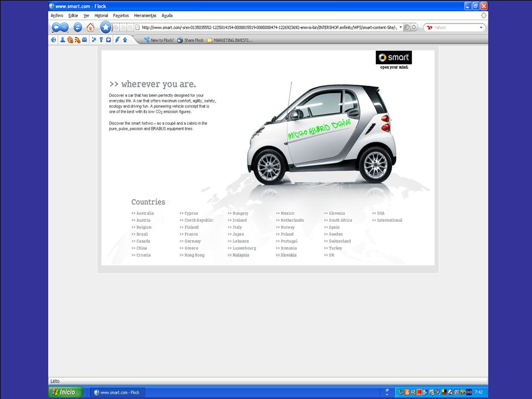This screenshot has height=399, width=532.
Task: Open the Editar menu
Action: pyautogui.click(x=73, y=16)
